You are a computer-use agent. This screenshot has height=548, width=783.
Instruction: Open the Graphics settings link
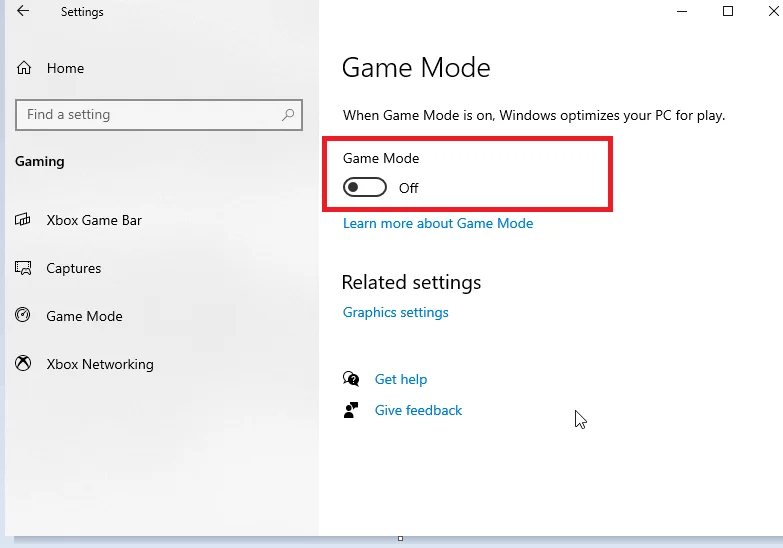click(395, 312)
